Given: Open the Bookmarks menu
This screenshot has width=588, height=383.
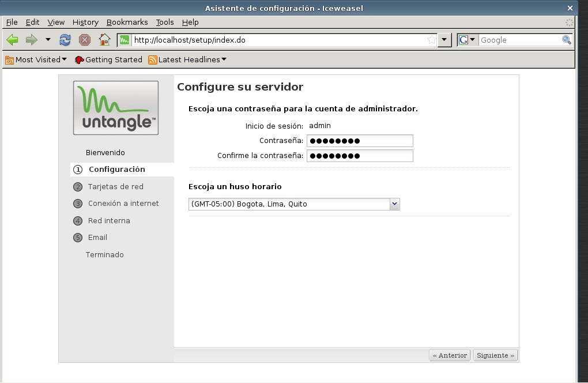Looking at the screenshot, I should (127, 22).
